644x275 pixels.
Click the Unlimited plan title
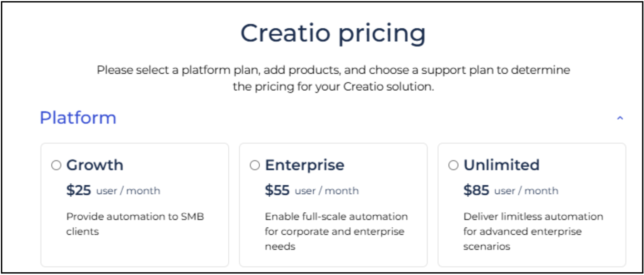(501, 165)
